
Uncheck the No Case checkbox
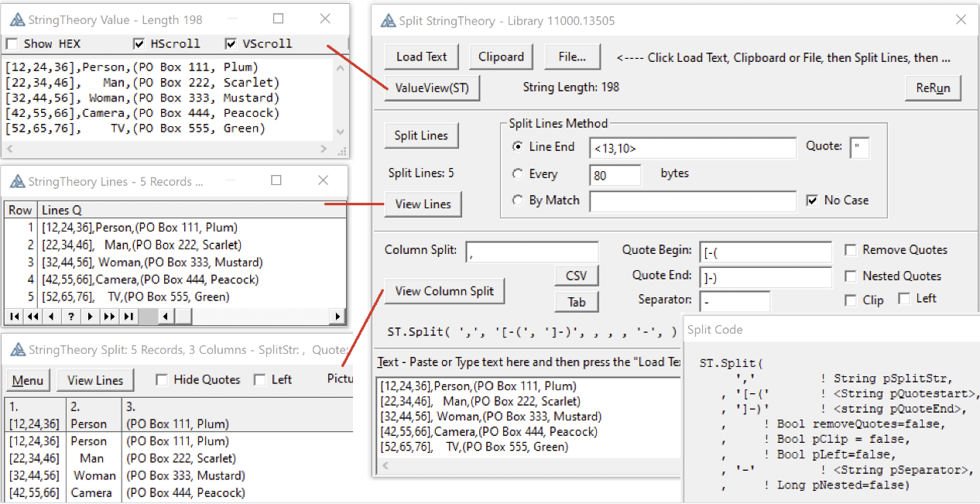812,201
